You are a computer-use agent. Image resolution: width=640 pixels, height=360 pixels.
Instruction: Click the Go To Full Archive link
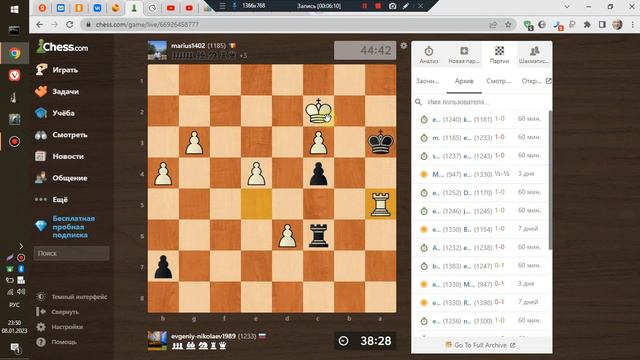coord(480,345)
